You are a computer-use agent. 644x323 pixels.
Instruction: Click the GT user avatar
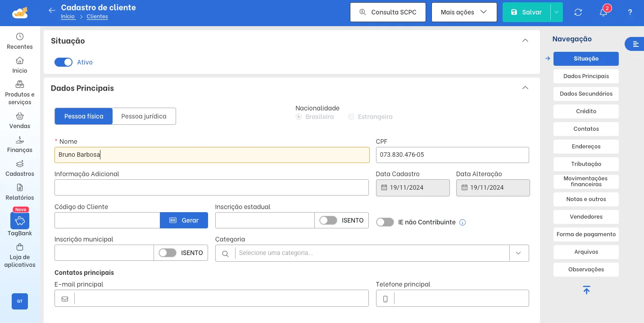20,301
